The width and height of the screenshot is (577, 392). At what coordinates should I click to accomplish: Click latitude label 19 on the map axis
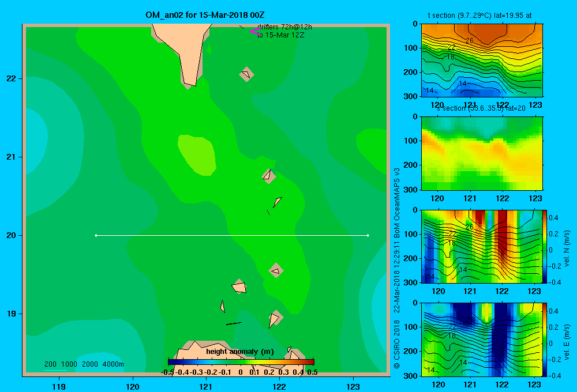click(12, 314)
